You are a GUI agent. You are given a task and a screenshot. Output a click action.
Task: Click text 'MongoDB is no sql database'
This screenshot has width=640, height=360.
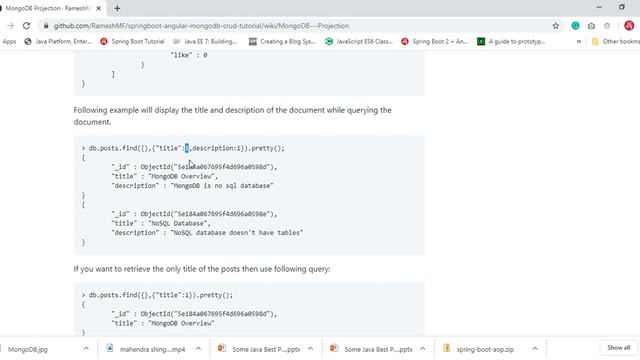pos(222,186)
